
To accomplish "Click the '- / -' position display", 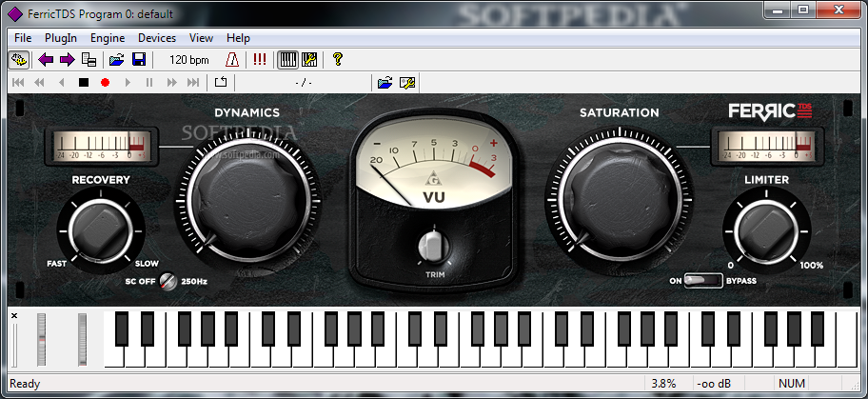I will [x=304, y=83].
